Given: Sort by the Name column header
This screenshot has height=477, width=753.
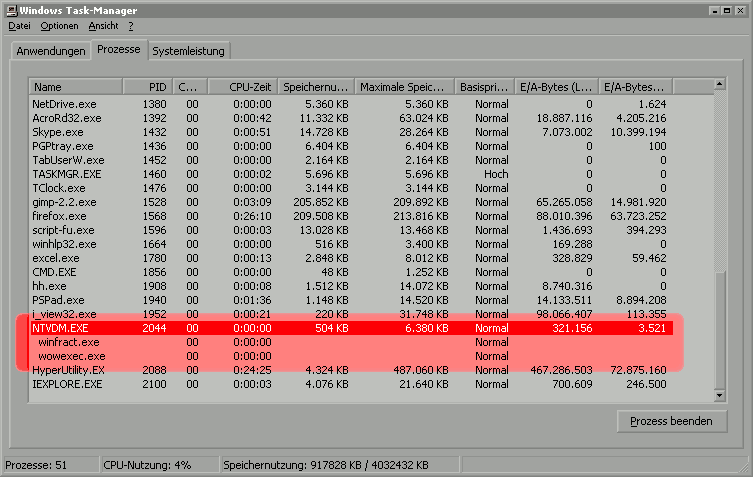Looking at the screenshot, I should tap(76, 87).
